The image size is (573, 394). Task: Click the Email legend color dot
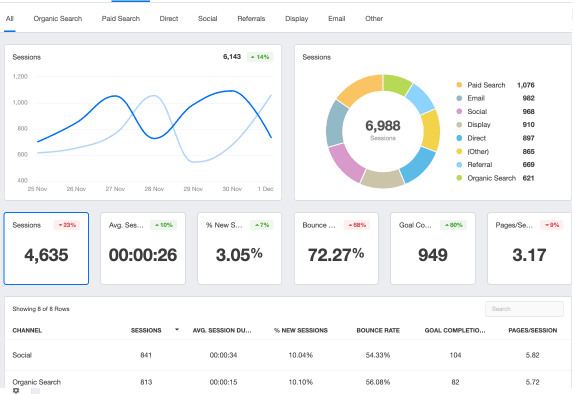click(x=459, y=98)
